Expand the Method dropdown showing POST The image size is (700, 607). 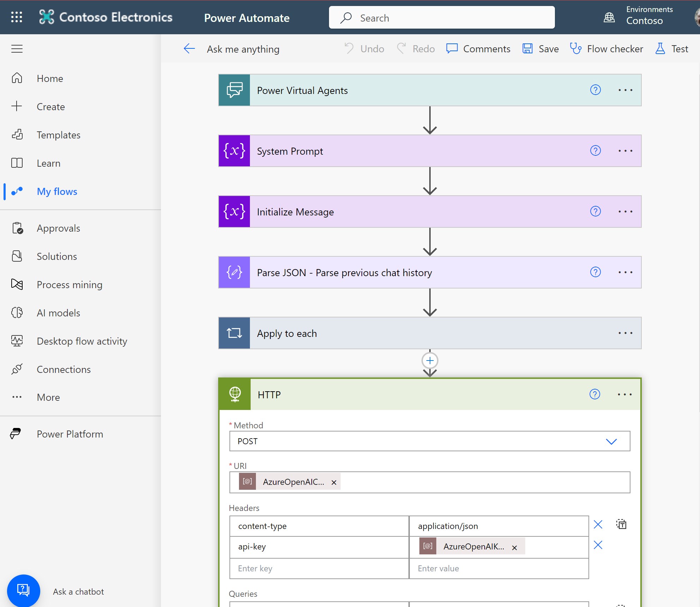click(x=611, y=441)
